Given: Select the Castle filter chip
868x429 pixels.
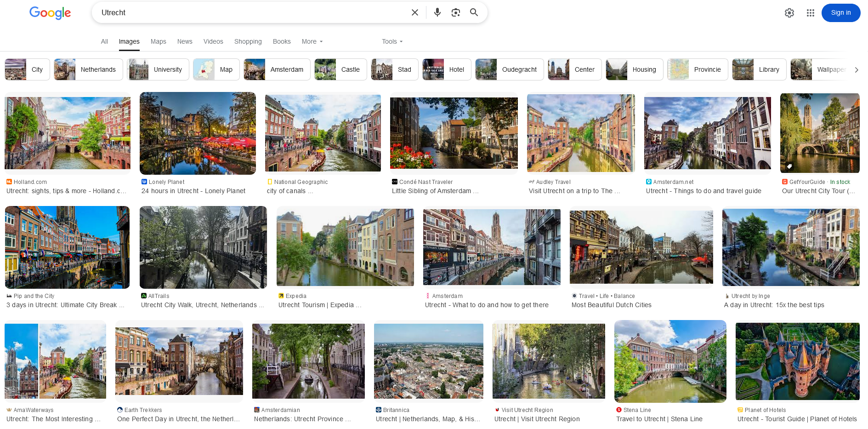Looking at the screenshot, I should 340,69.
